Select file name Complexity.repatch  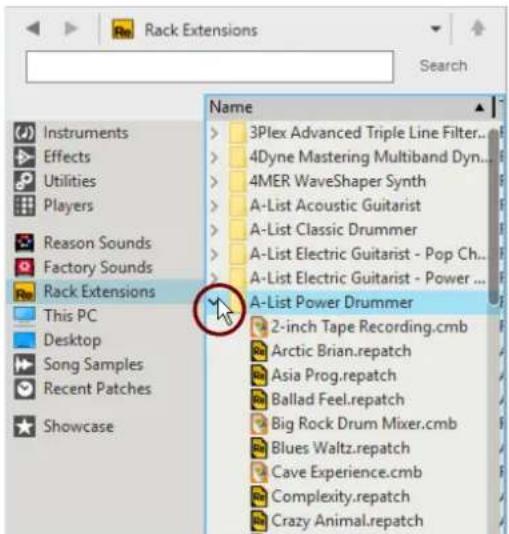click(x=340, y=497)
